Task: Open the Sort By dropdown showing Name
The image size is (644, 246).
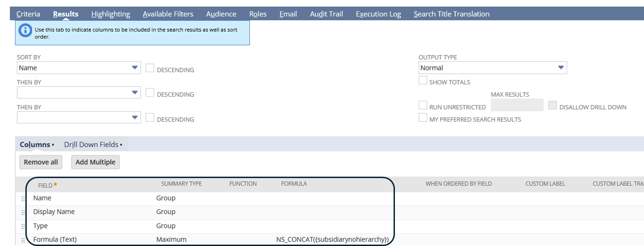Action: 79,68
